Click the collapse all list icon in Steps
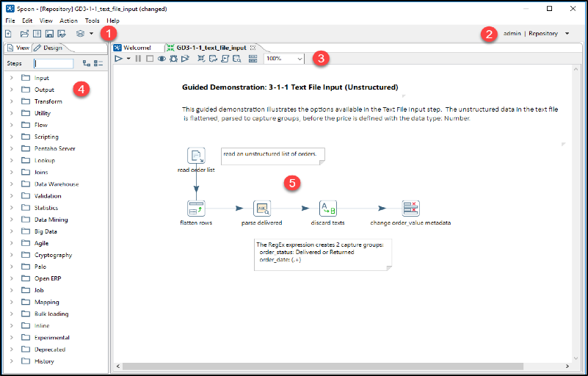Viewport: 588px width, 376px height. tap(98, 63)
